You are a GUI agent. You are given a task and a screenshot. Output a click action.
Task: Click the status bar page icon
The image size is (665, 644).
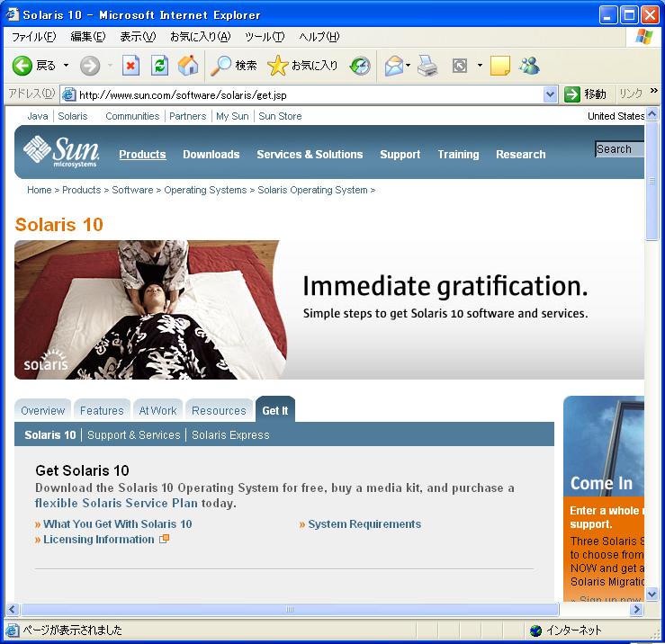tap(12, 631)
